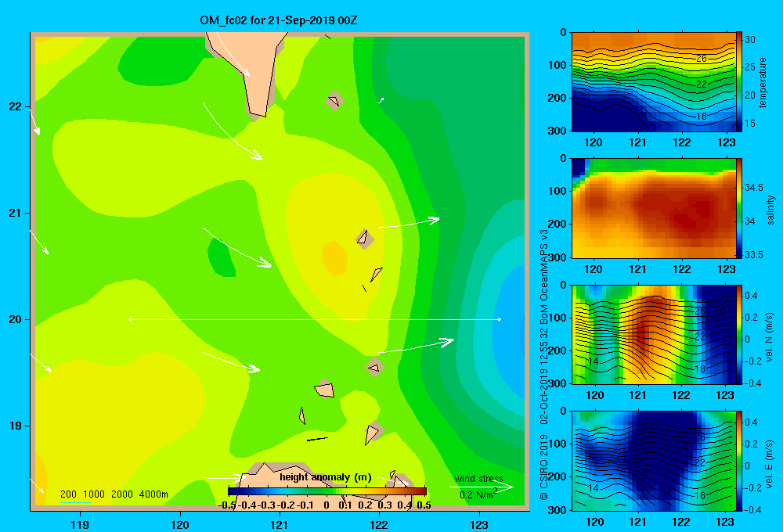This screenshot has height=532, width=783.
Task: Open the eastward velocity section panel
Action: [x=653, y=461]
